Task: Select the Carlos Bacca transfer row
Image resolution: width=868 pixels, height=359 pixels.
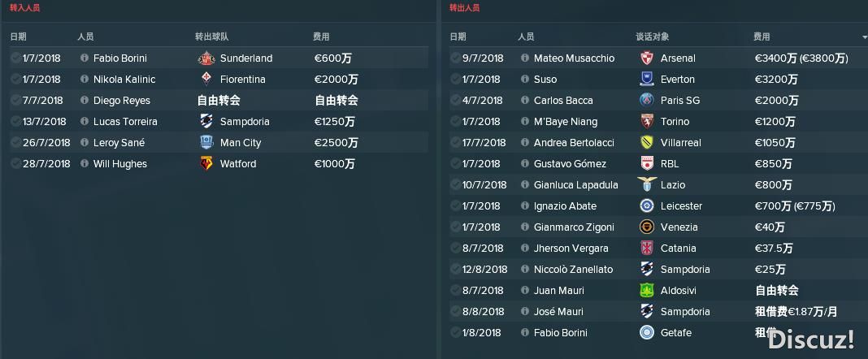Action: coord(658,100)
